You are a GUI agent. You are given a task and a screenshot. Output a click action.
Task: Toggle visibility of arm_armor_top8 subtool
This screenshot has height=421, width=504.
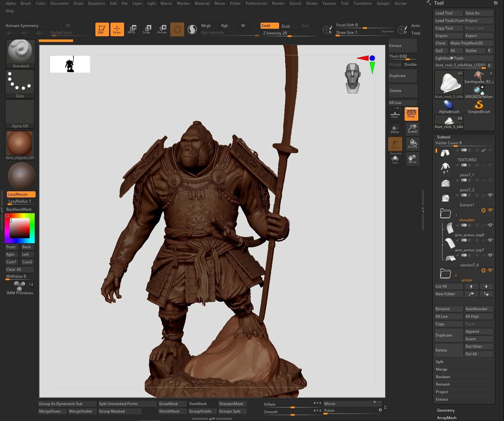490,225
